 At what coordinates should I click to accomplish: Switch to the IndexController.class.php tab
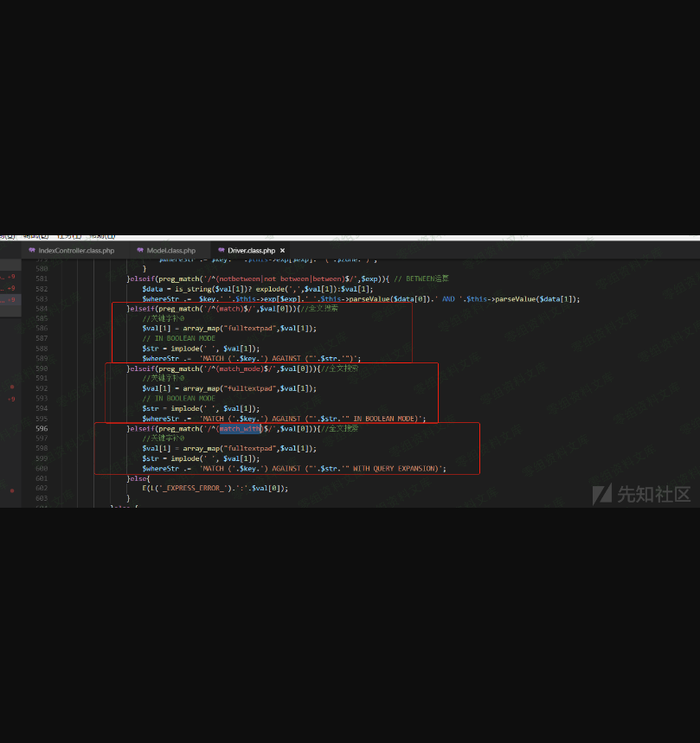[76, 250]
